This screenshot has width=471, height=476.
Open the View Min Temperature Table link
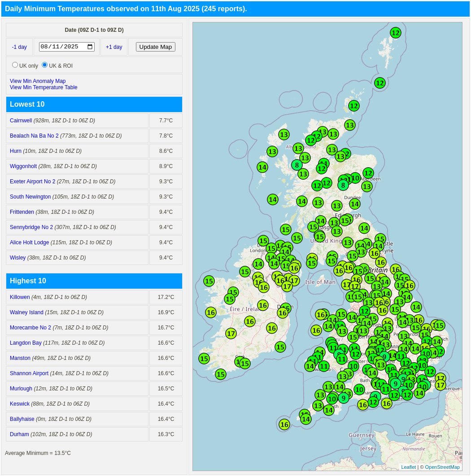click(44, 87)
